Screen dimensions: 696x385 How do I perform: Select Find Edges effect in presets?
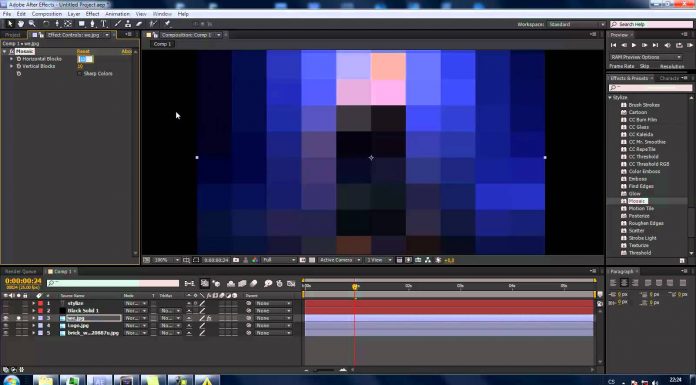[x=641, y=187]
